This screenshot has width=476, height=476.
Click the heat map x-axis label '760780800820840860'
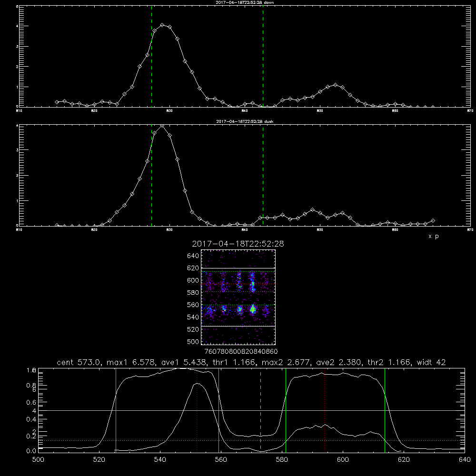241,351
